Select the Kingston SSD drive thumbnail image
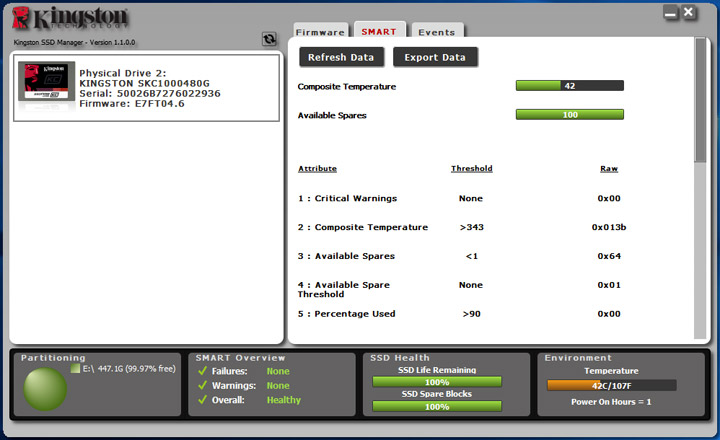 [46, 81]
